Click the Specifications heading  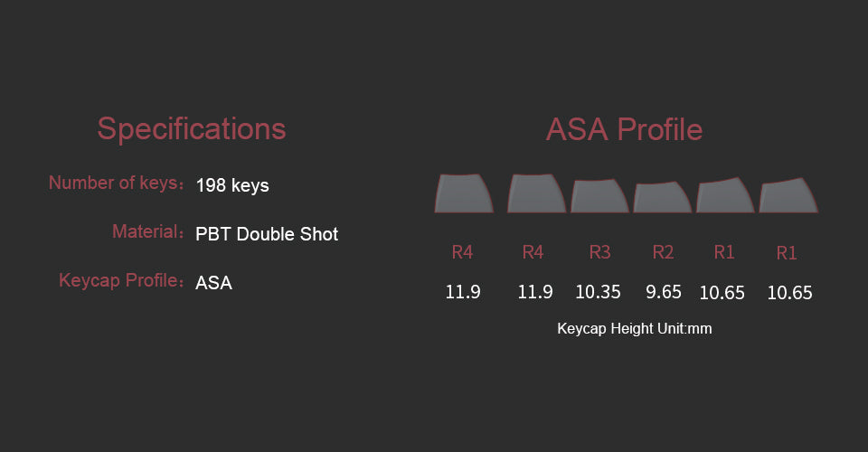(192, 128)
